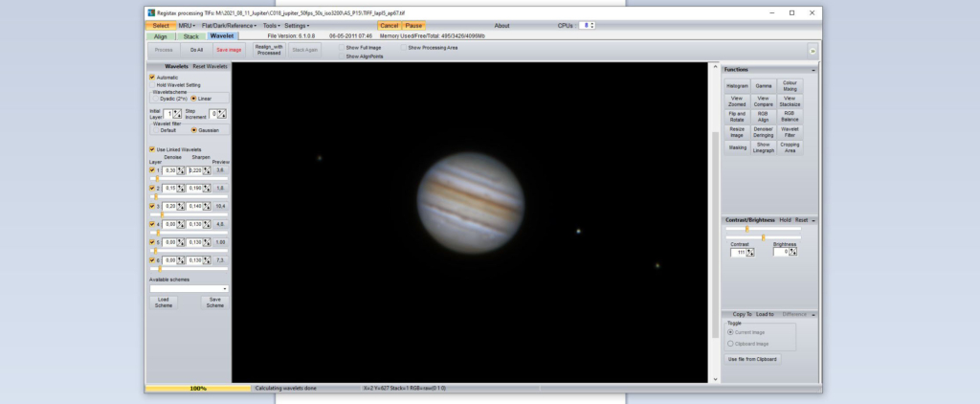Click the red Save image button
980x404 pixels.
(x=229, y=50)
